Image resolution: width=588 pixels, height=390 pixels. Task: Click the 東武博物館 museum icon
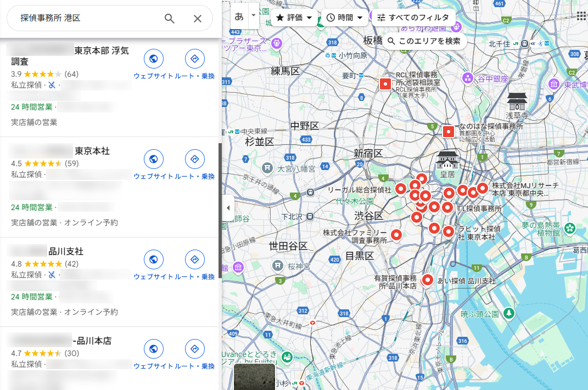[554, 84]
